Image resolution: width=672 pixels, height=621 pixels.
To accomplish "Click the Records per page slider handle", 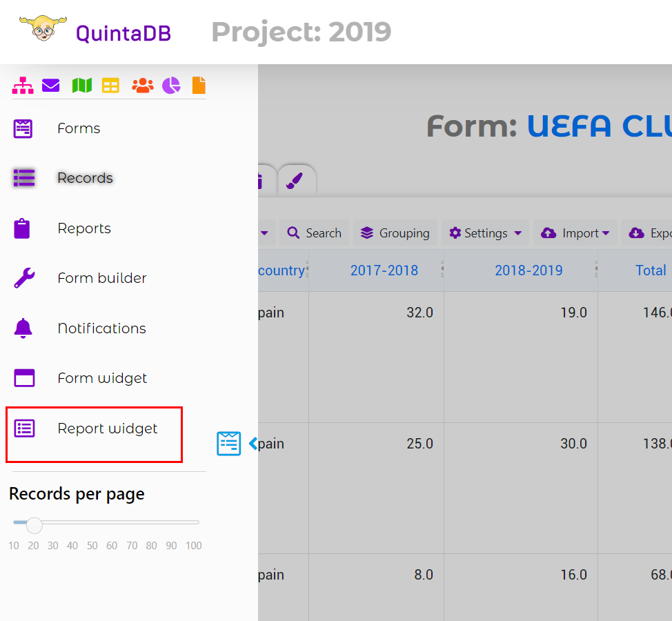I will tap(34, 525).
